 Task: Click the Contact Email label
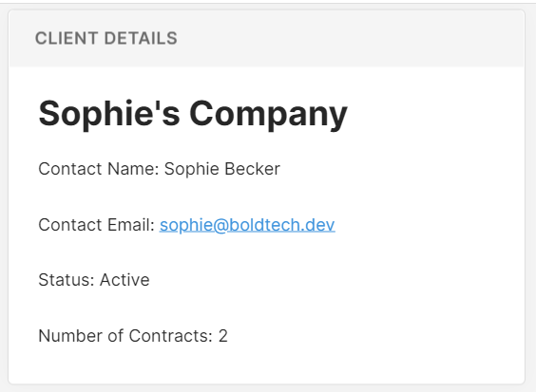pos(97,225)
